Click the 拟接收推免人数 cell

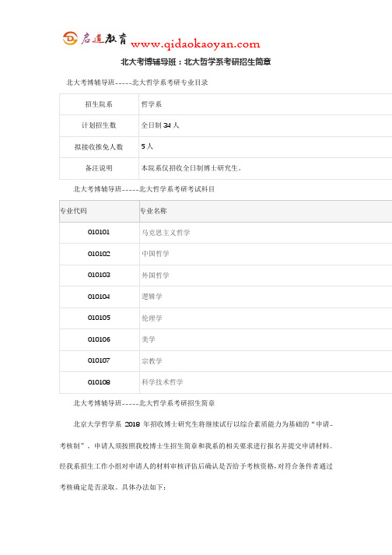99,147
